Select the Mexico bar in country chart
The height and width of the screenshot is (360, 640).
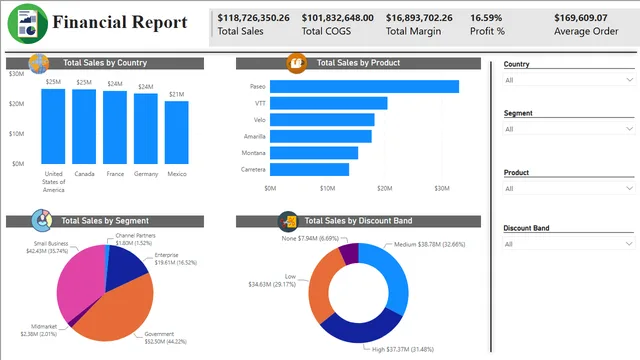pyautogui.click(x=177, y=132)
